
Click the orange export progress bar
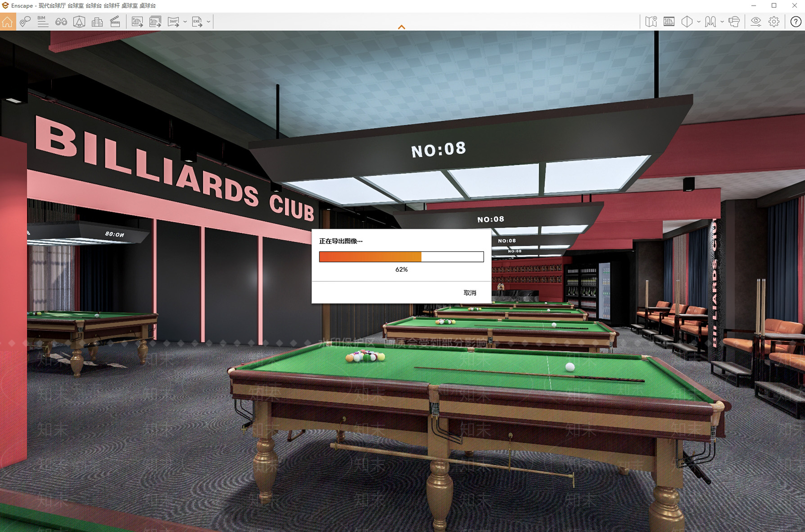401,257
